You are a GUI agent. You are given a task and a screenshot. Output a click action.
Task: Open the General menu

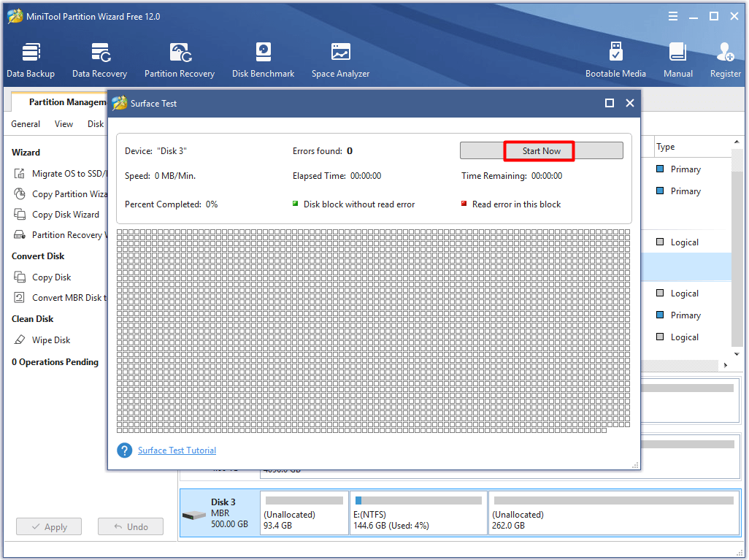(26, 123)
